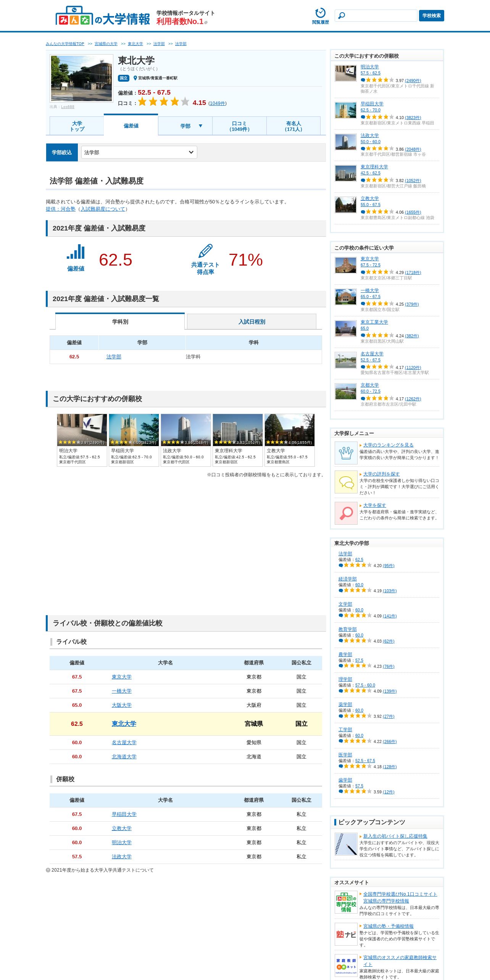Viewport: 490px width, 980px height.
Task: Open 東京理科大学 sidebar thumbnail
Action: 346,173
